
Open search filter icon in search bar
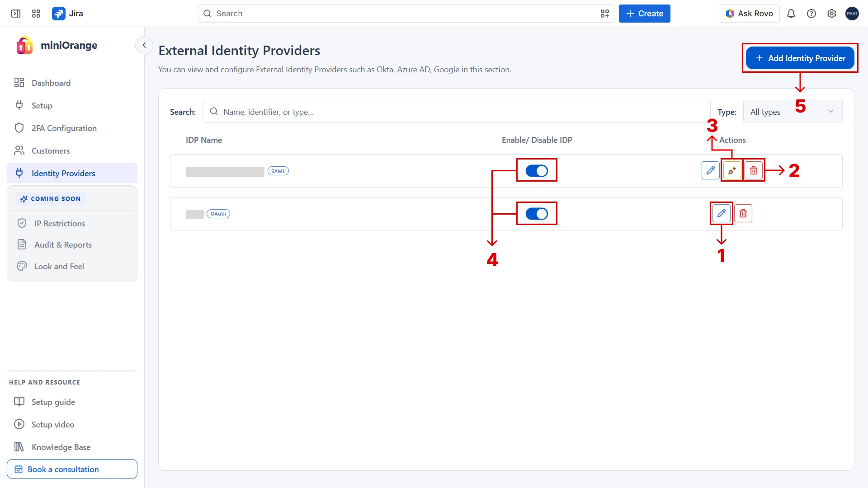point(604,14)
